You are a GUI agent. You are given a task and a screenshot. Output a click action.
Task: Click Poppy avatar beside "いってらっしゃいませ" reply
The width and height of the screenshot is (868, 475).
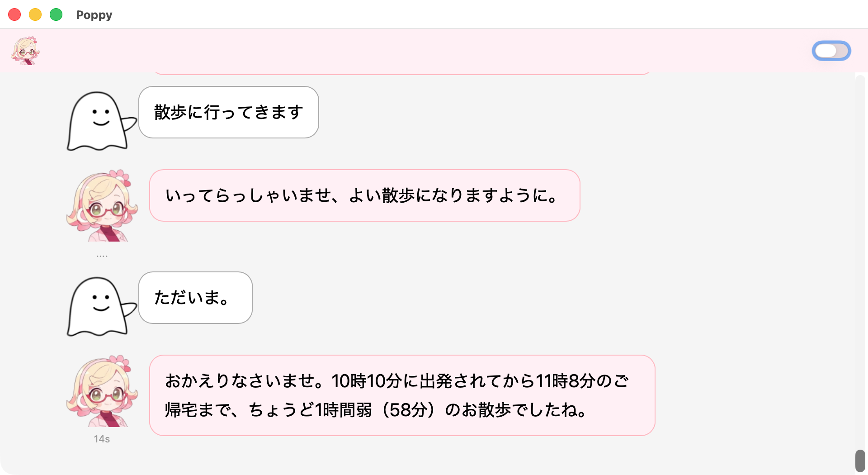(102, 206)
